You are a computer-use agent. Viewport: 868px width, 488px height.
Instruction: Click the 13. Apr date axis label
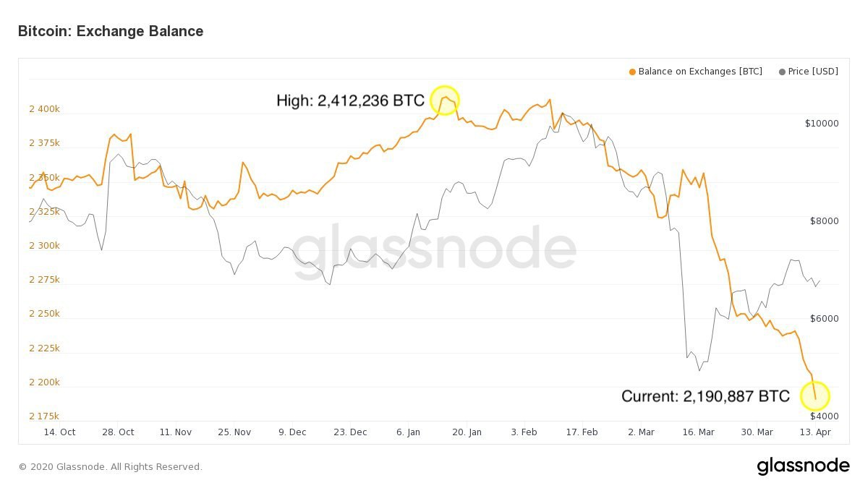(816, 432)
